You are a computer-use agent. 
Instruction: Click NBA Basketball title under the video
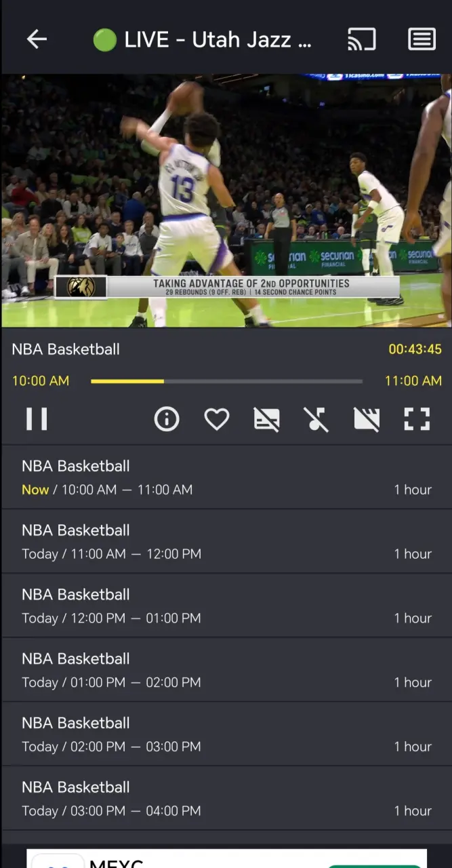click(66, 349)
